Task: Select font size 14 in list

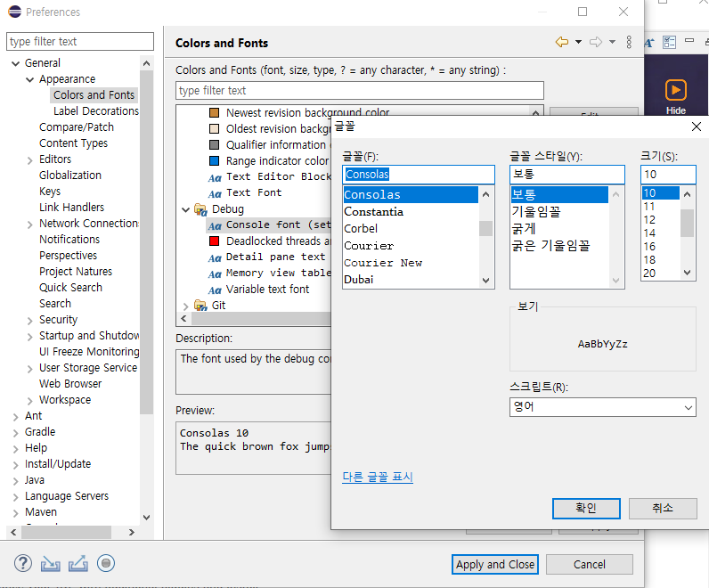Action: pos(649,233)
